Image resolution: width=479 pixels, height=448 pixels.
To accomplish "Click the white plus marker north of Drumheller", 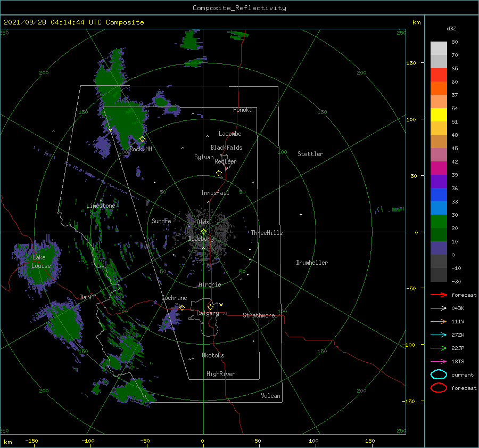I will [x=301, y=214].
